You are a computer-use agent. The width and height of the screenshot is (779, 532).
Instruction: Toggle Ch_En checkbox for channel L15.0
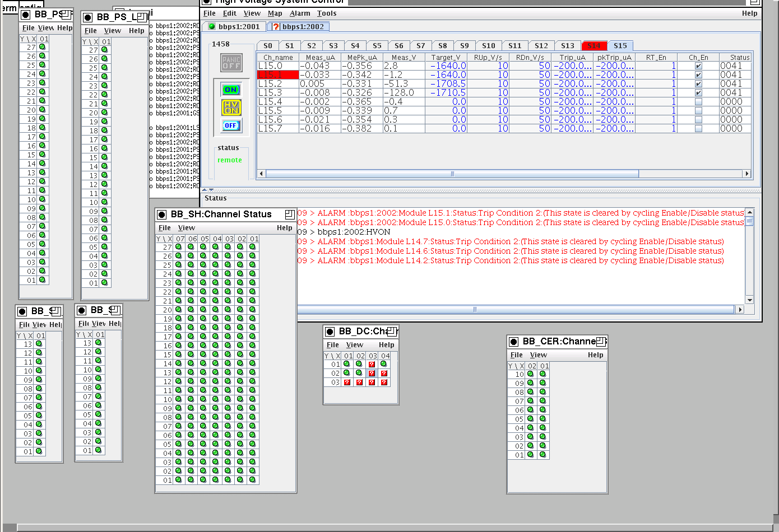pyautogui.click(x=698, y=66)
